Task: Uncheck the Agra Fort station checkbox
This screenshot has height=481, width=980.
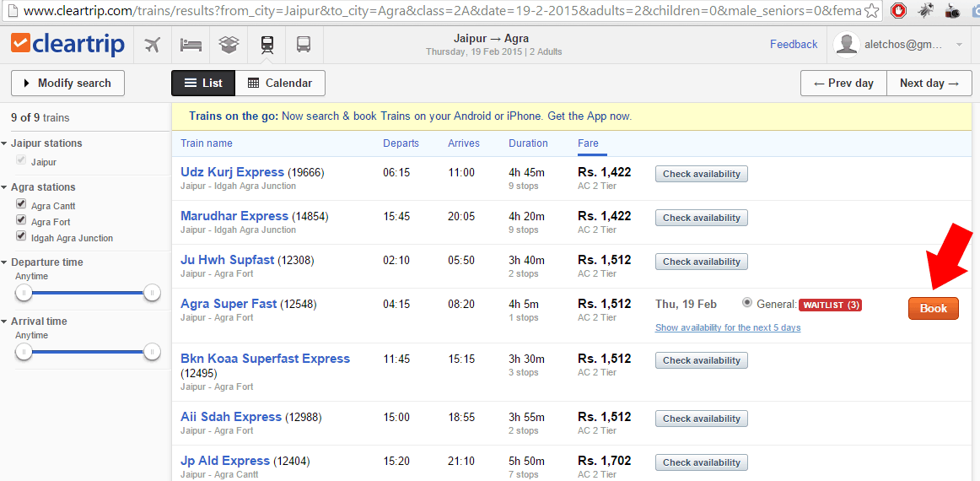Action: pos(21,221)
